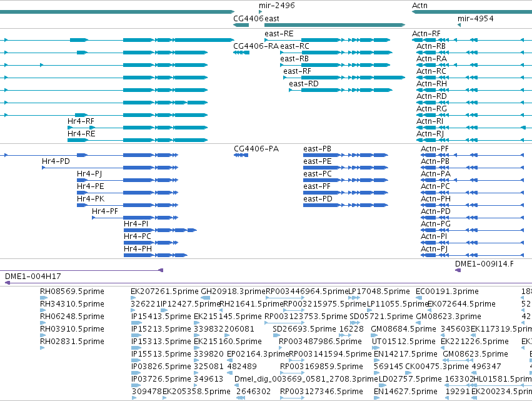Select the Hr4-PI CDS label
The width and height of the screenshot is (532, 401).
[x=136, y=225]
